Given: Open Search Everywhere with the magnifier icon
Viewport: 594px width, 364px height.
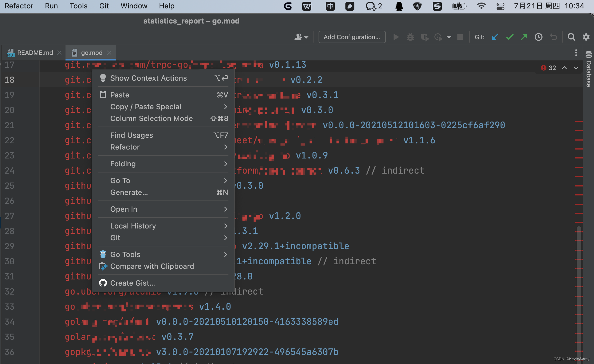Looking at the screenshot, I should (571, 37).
